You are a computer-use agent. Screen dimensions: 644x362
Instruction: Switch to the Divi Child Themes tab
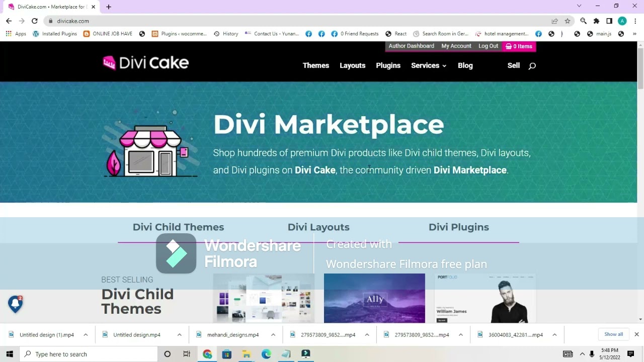178,227
